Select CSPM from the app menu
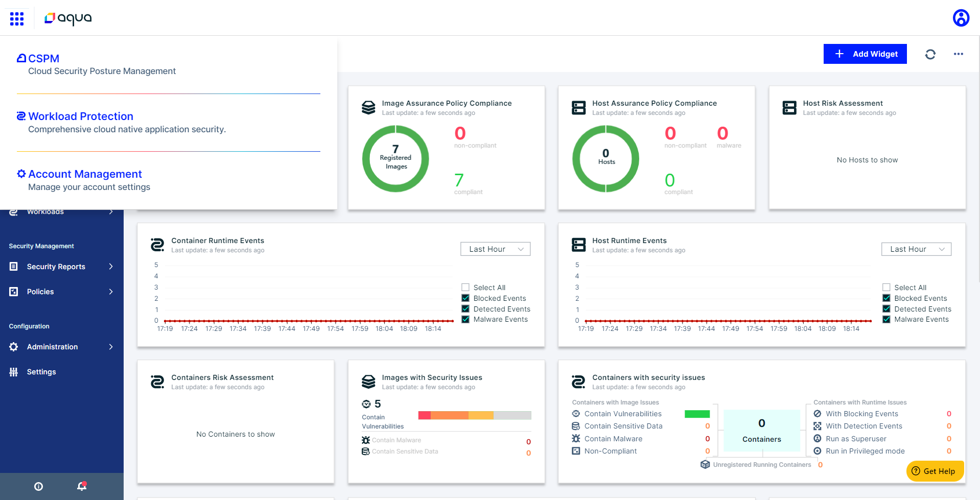The width and height of the screenshot is (980, 500). [x=43, y=59]
